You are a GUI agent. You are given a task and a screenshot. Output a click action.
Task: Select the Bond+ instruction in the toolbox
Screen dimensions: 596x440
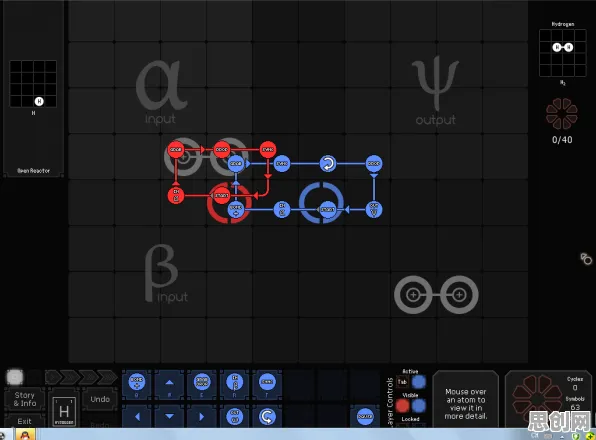pos(136,382)
